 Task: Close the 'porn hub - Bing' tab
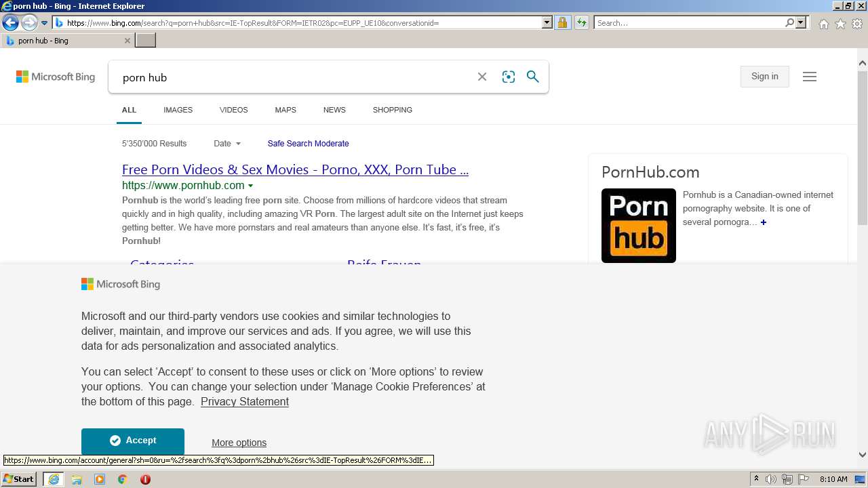point(127,41)
